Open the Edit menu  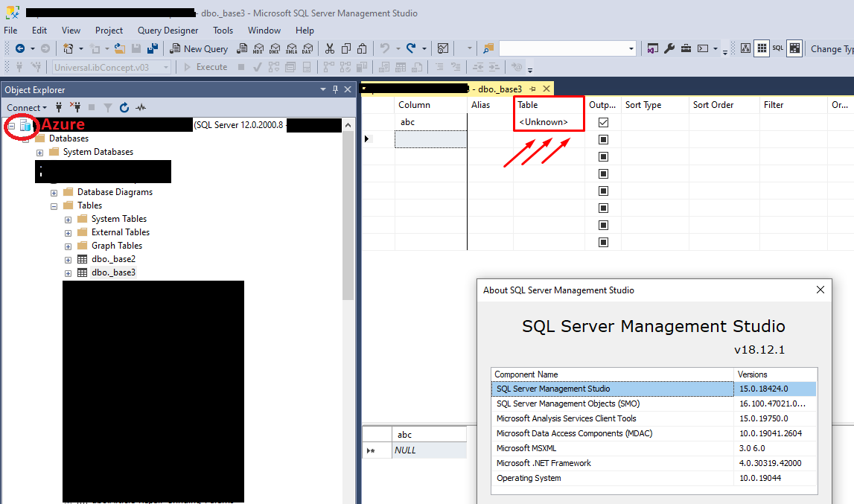coord(39,31)
